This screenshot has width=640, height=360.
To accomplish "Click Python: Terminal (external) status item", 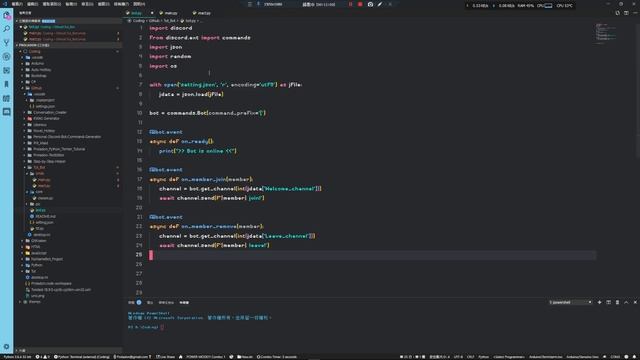I will [82, 357].
